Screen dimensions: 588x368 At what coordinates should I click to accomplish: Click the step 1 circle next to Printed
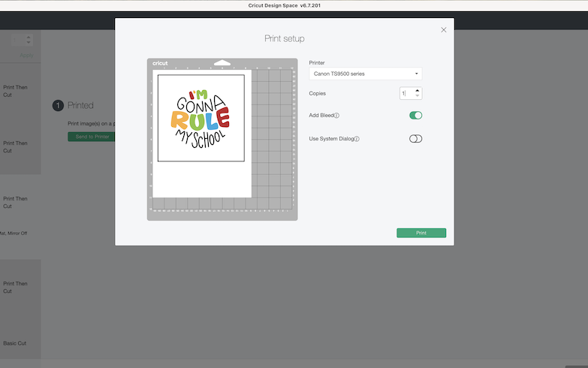[58, 105]
